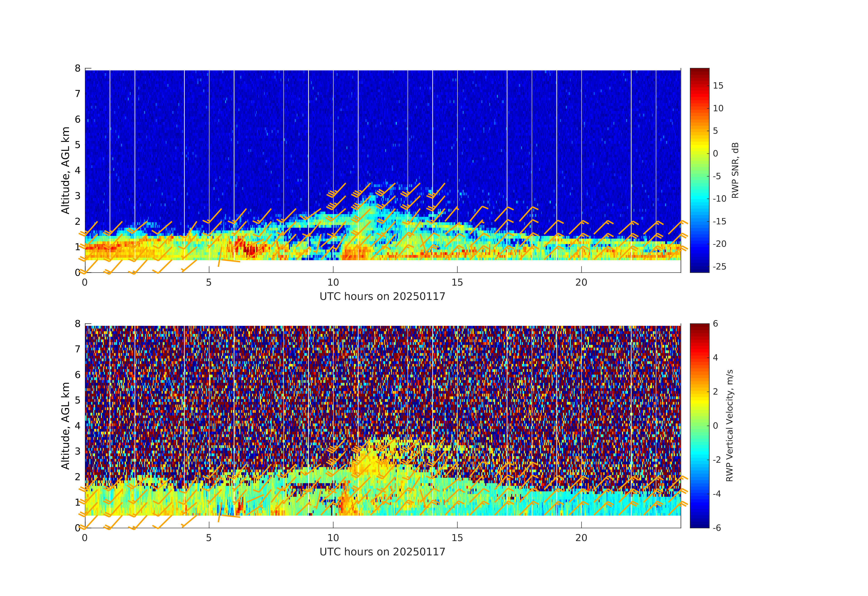Image resolution: width=868 pixels, height=596 pixels.
Task: Click the top plot's 'Altitude, AGL km' axis label
Action: 66,170
